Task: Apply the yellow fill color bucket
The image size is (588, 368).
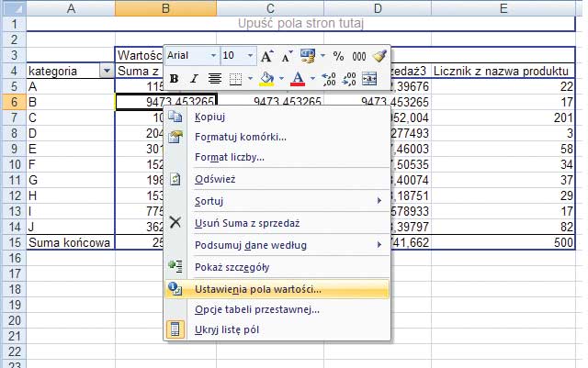Action: 265,79
